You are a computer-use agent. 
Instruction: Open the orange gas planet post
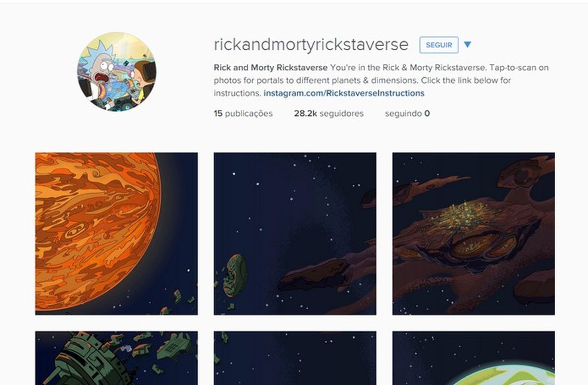pyautogui.click(x=117, y=233)
